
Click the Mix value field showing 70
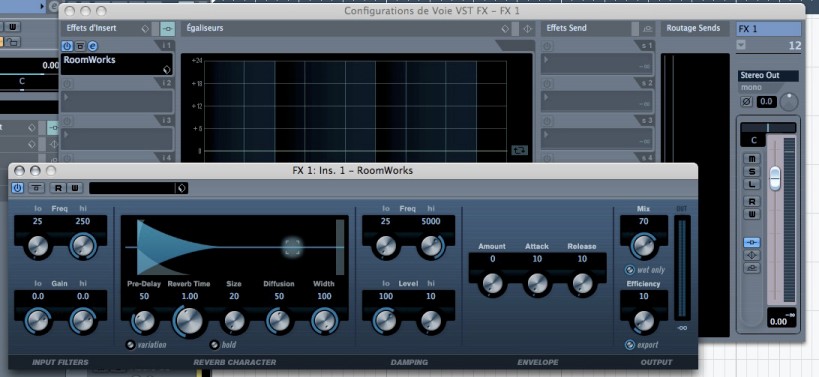coord(644,221)
